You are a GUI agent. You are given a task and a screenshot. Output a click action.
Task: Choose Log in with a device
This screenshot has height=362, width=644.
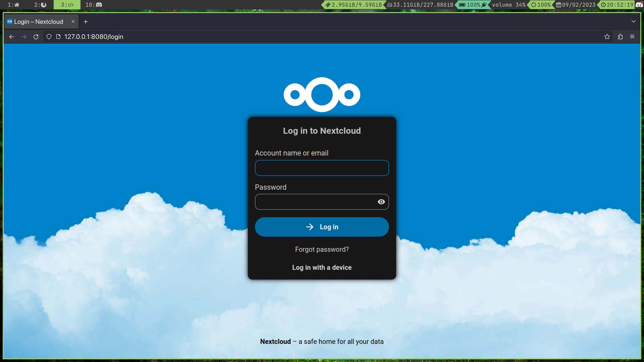coord(322,267)
